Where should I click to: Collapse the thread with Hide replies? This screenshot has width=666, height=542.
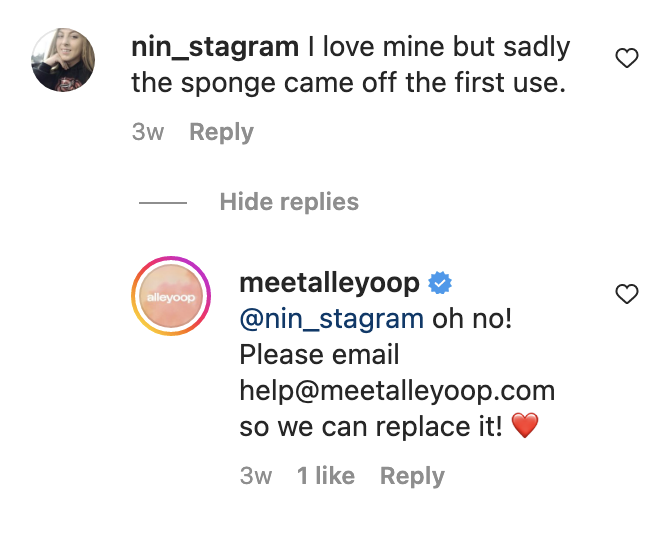click(289, 202)
